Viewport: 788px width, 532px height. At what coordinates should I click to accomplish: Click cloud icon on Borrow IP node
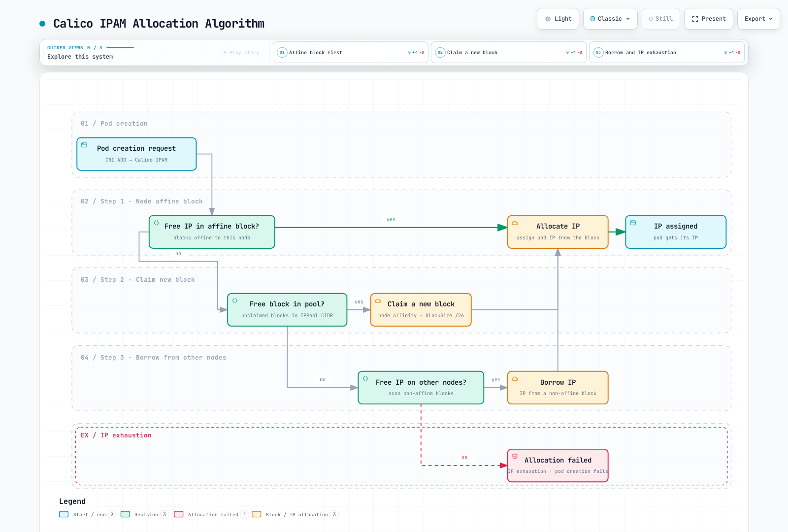tap(515, 379)
